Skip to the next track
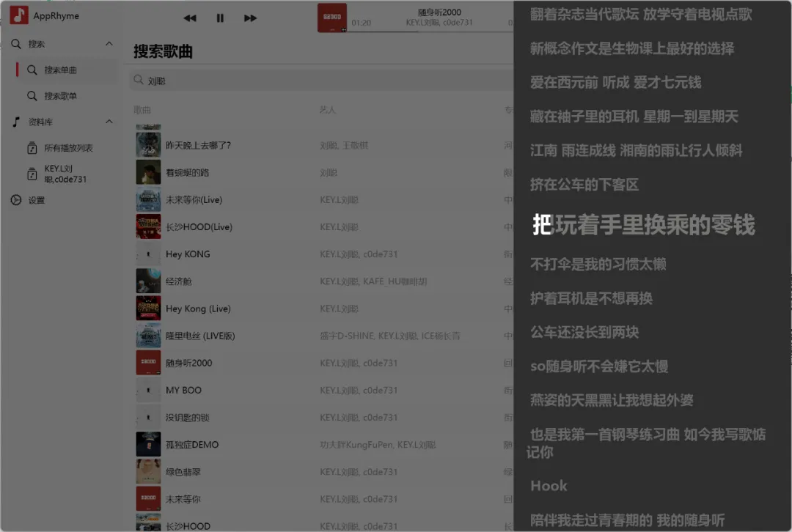Screen dimensions: 792x532 [250, 18]
